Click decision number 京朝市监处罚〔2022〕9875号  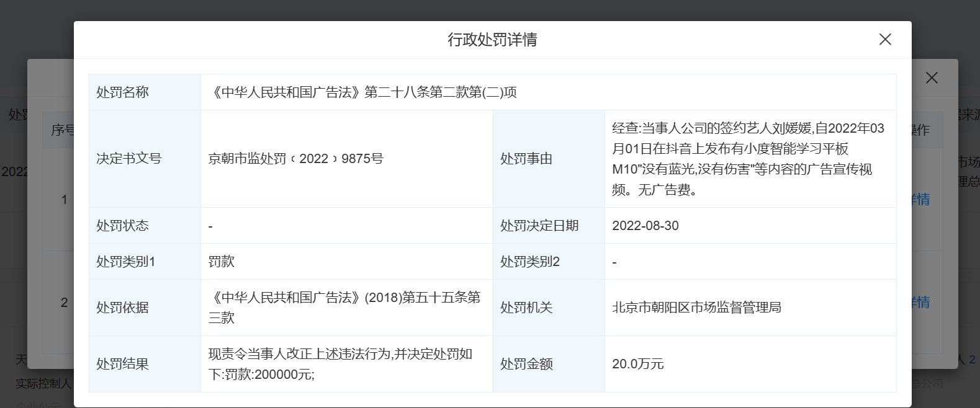click(x=295, y=159)
